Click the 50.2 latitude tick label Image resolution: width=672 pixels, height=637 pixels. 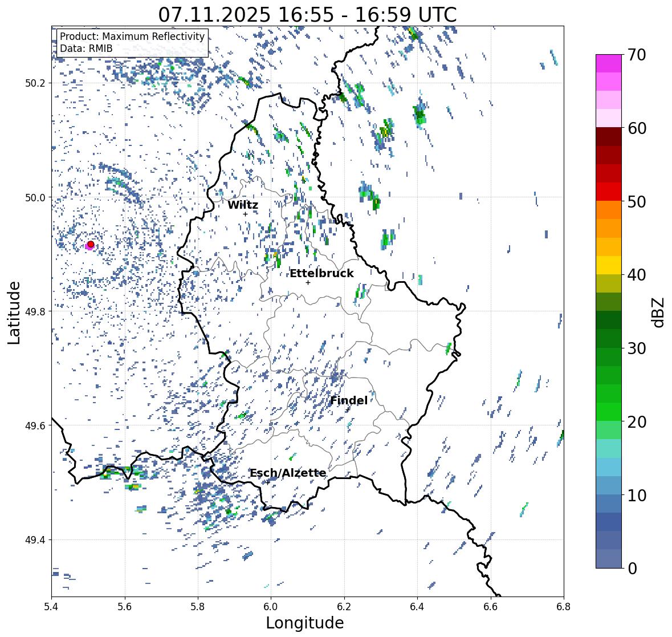pyautogui.click(x=35, y=83)
